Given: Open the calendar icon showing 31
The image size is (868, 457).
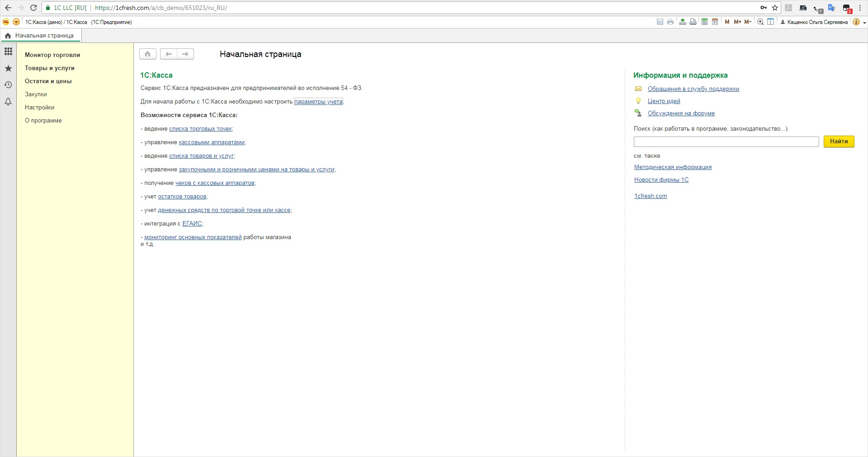Looking at the screenshot, I should click(715, 22).
